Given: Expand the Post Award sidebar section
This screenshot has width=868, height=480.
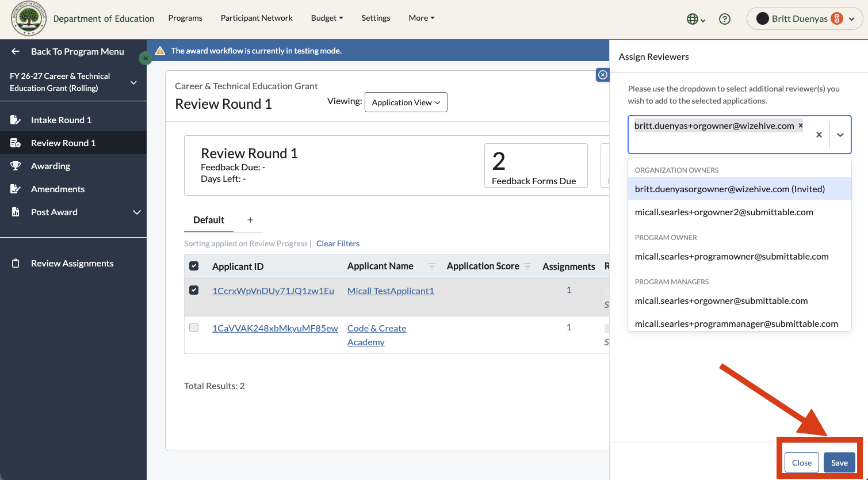Looking at the screenshot, I should pyautogui.click(x=137, y=212).
